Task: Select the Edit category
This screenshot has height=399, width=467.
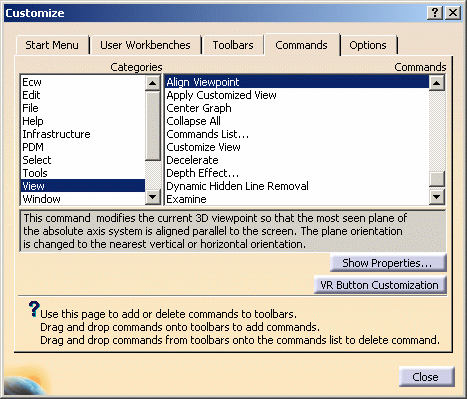Action: (83, 95)
